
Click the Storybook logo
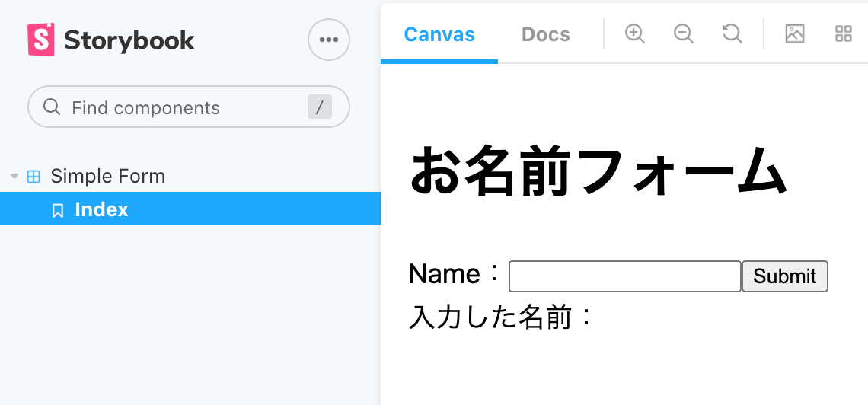point(110,40)
